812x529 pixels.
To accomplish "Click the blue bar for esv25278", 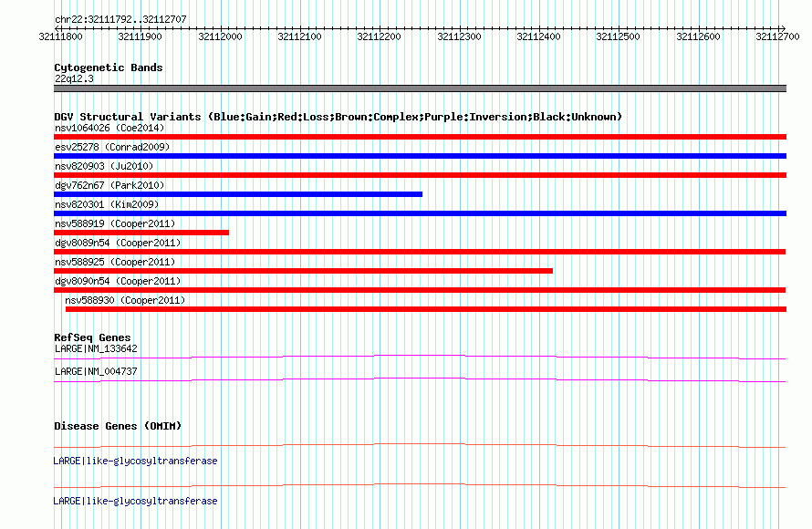I will [x=420, y=156].
